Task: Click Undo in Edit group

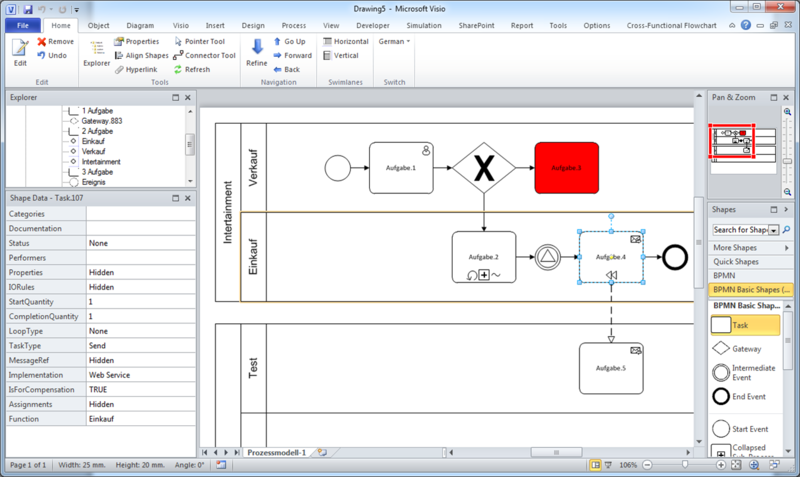Action: tap(52, 55)
